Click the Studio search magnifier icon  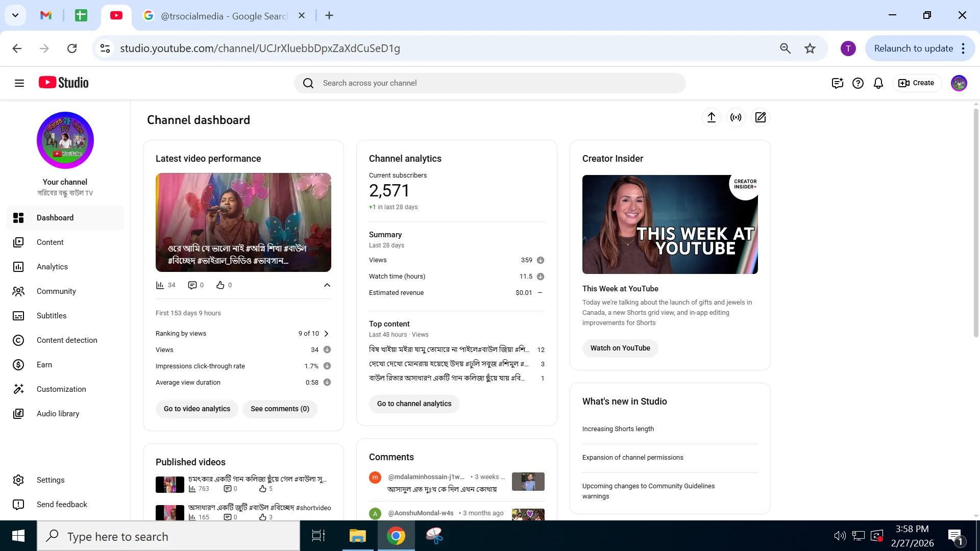point(308,83)
